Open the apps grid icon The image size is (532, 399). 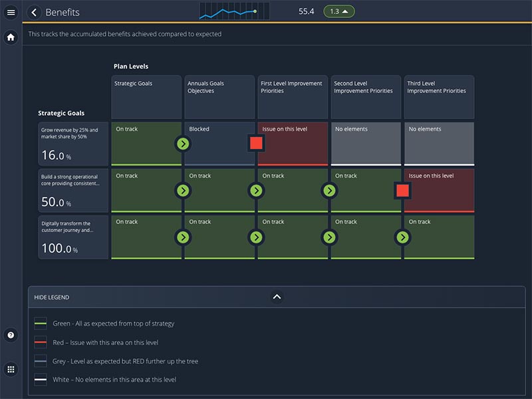tap(11, 370)
